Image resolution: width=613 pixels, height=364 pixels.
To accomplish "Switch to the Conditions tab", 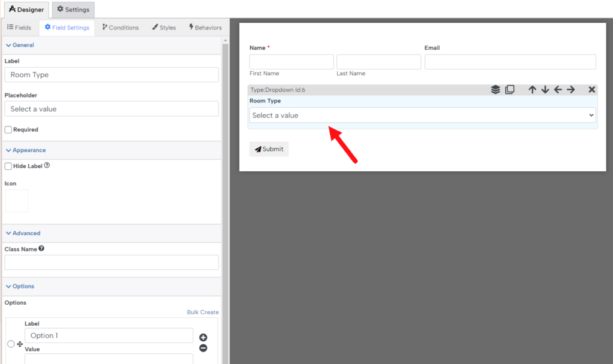I will click(x=120, y=28).
